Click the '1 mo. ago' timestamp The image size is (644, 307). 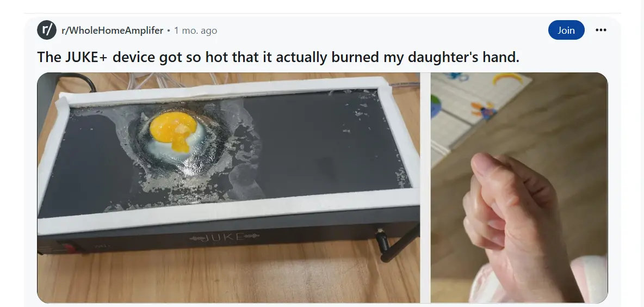(195, 30)
